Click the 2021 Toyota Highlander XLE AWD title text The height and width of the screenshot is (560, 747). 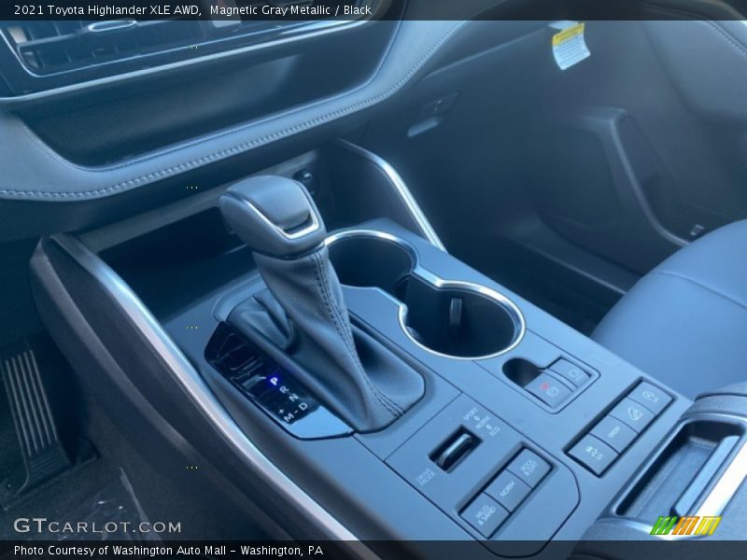click(106, 10)
